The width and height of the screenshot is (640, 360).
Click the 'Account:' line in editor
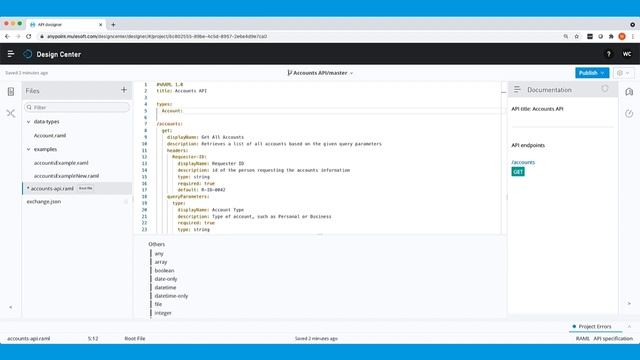pos(172,111)
